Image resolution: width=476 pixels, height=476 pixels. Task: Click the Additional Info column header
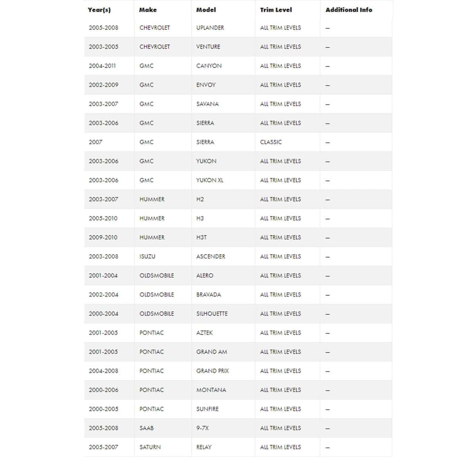349,10
